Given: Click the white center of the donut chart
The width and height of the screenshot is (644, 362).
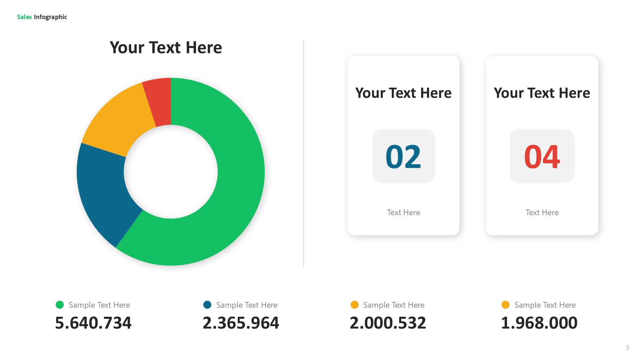Looking at the screenshot, I should coord(171,172).
